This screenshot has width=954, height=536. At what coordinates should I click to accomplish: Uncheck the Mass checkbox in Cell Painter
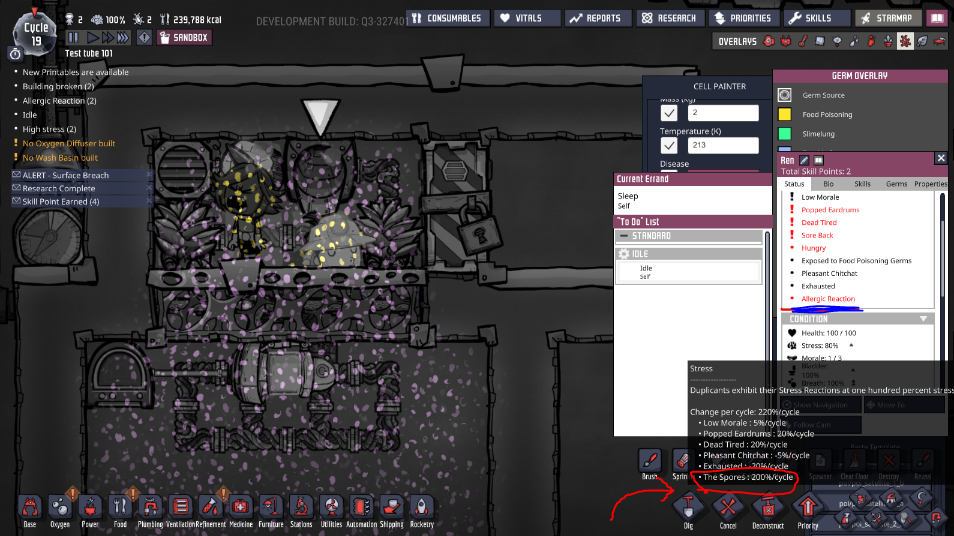[x=670, y=114]
